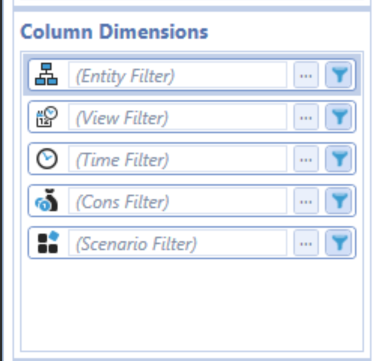Open ellipsis menu for View Filter

pos(306,117)
